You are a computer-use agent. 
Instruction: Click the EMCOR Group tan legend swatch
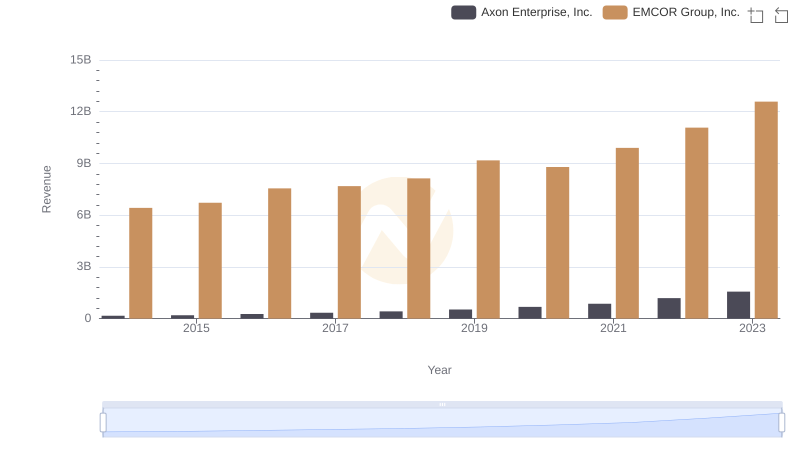[x=615, y=12]
